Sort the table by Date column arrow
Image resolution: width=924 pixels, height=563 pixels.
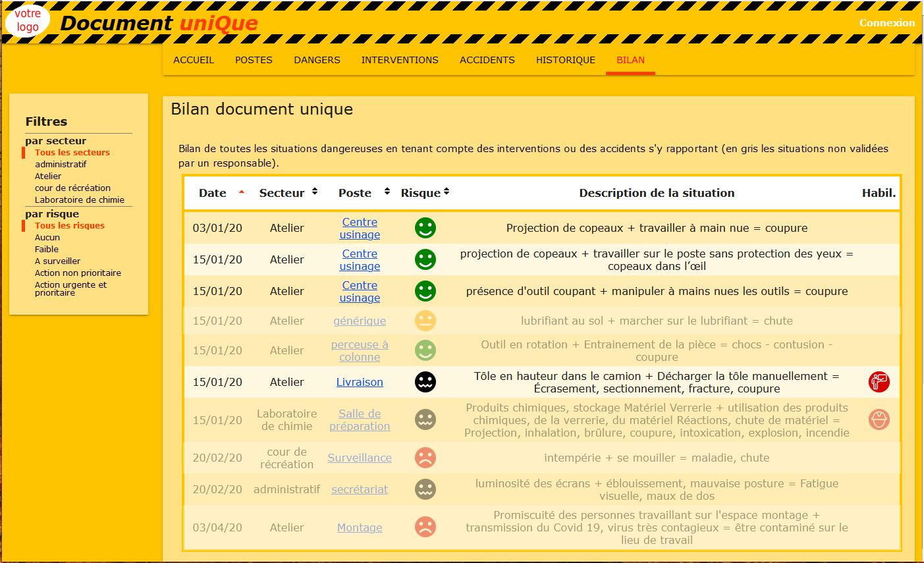click(242, 192)
